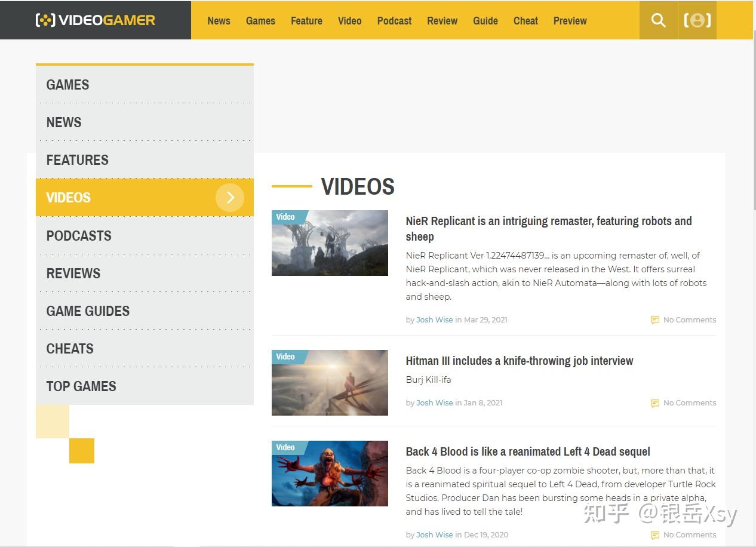Open GAME GUIDES sidebar section

tap(88, 311)
